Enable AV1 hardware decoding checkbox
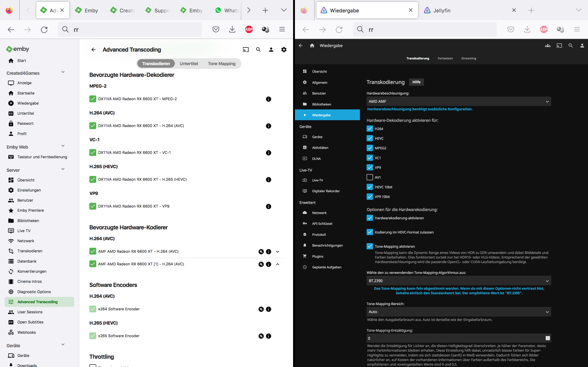588x367 pixels. [370, 177]
